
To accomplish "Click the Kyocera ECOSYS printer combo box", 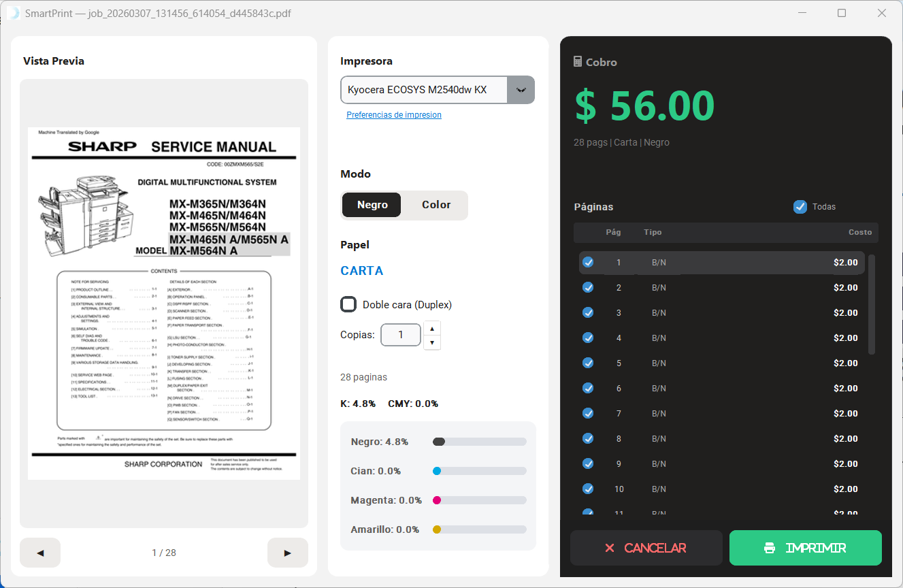I will click(x=422, y=90).
